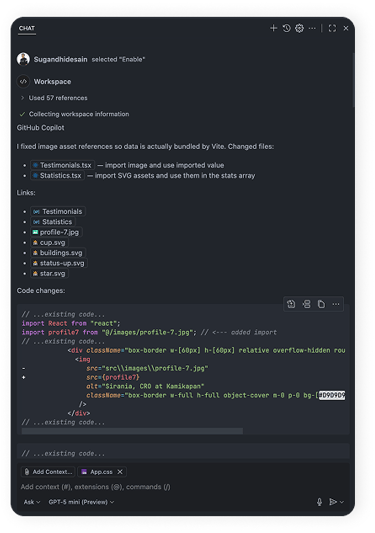The image size is (375, 533).
Task: Open send options dropdown arrow
Action: (x=342, y=502)
